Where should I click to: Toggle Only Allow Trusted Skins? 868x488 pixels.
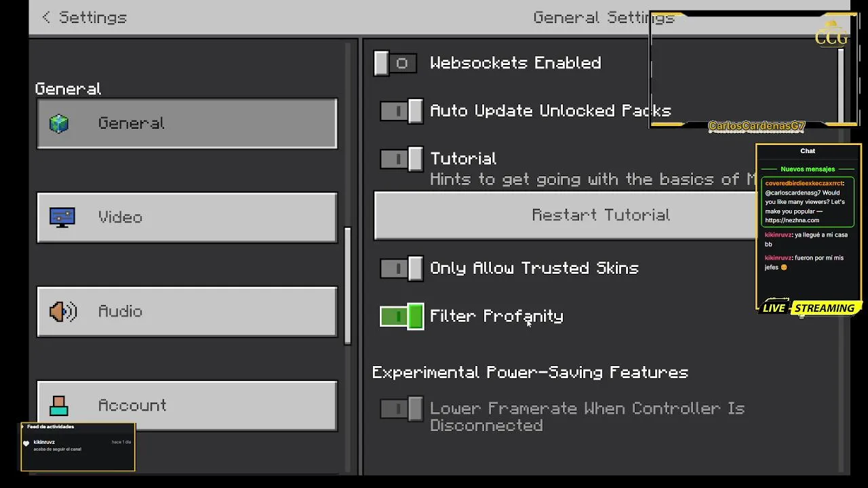coord(401,268)
